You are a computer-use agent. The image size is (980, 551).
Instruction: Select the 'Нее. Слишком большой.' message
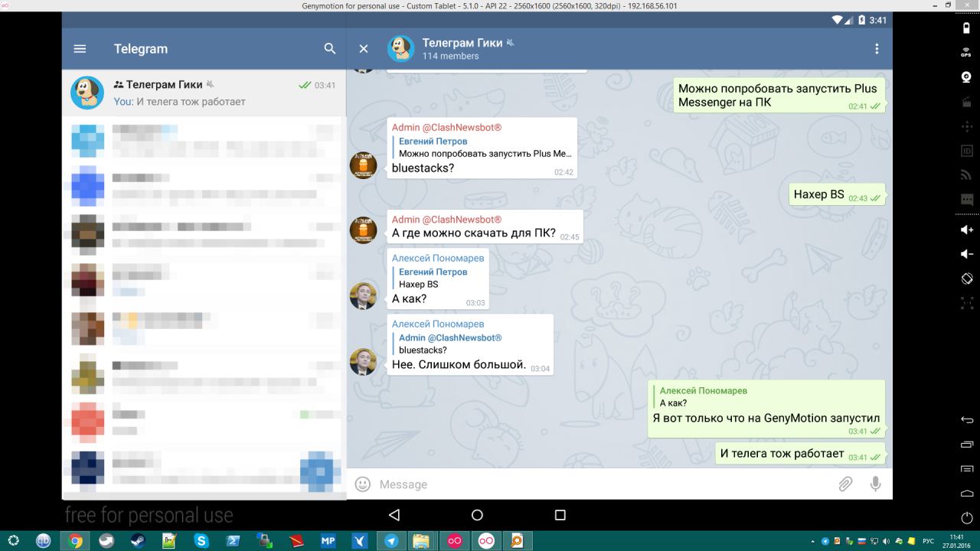click(x=470, y=344)
